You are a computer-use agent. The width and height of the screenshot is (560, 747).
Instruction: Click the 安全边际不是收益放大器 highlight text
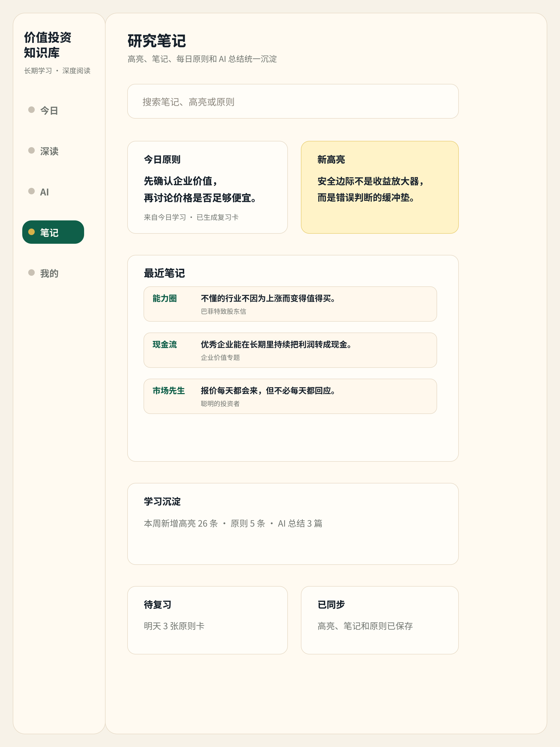[x=370, y=181]
